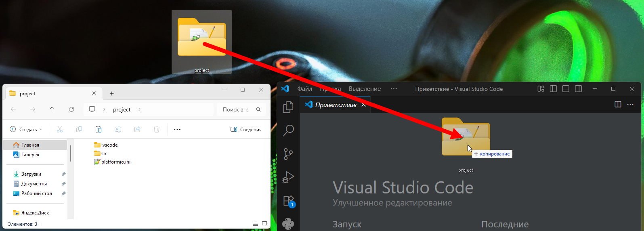The height and width of the screenshot is (231, 644).
Task: Open Яндекс.Диск in Explorer navigation pane
Action: tap(35, 213)
